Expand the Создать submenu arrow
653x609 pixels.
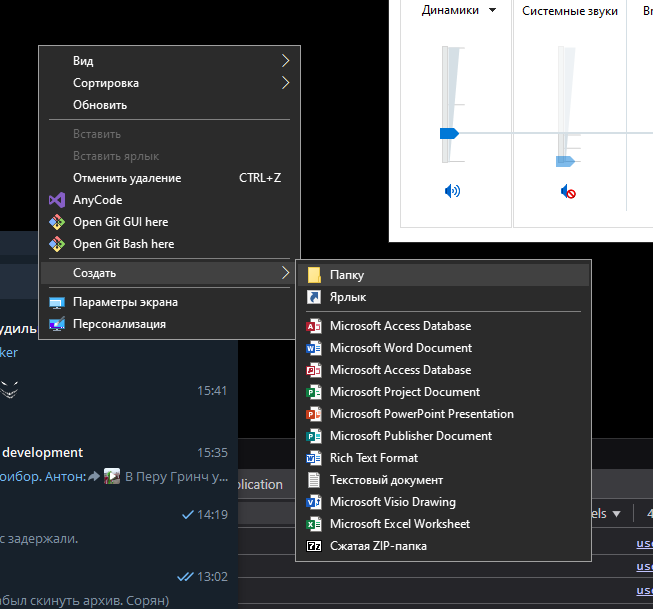coord(285,273)
